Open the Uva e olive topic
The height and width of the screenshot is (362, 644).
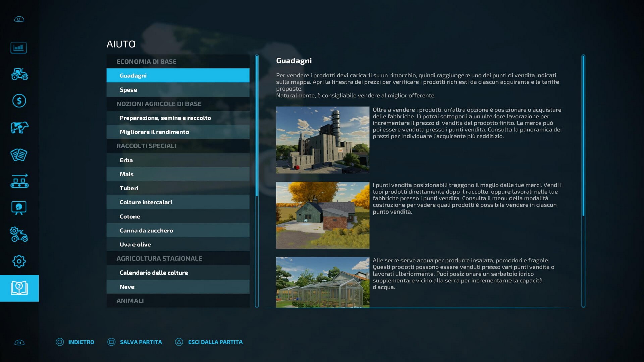coord(178,244)
